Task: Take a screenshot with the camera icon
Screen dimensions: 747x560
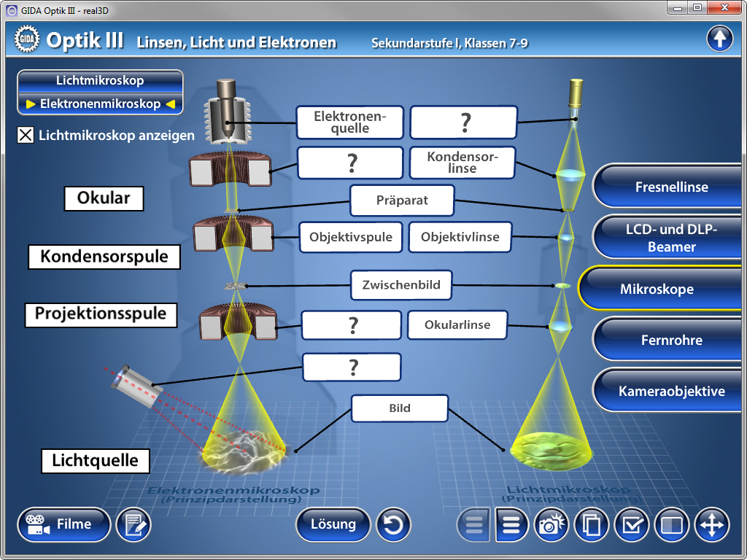Action: [552, 524]
